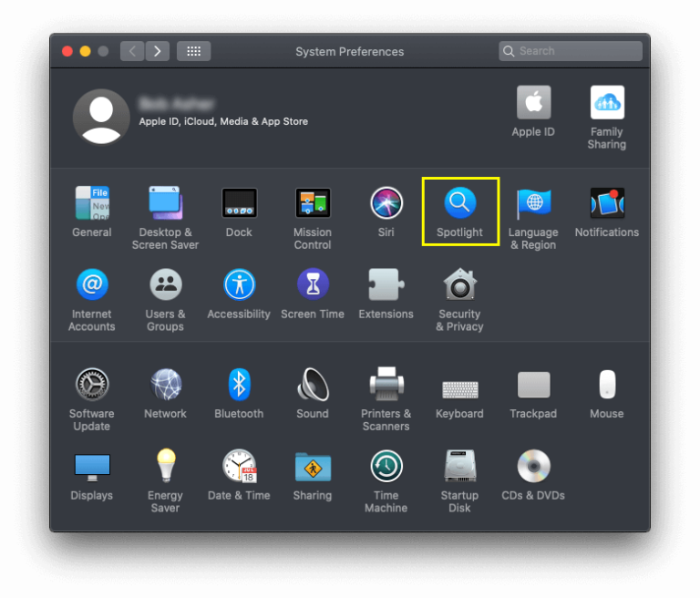
Task: Click the Apple ID icon
Action: (533, 103)
